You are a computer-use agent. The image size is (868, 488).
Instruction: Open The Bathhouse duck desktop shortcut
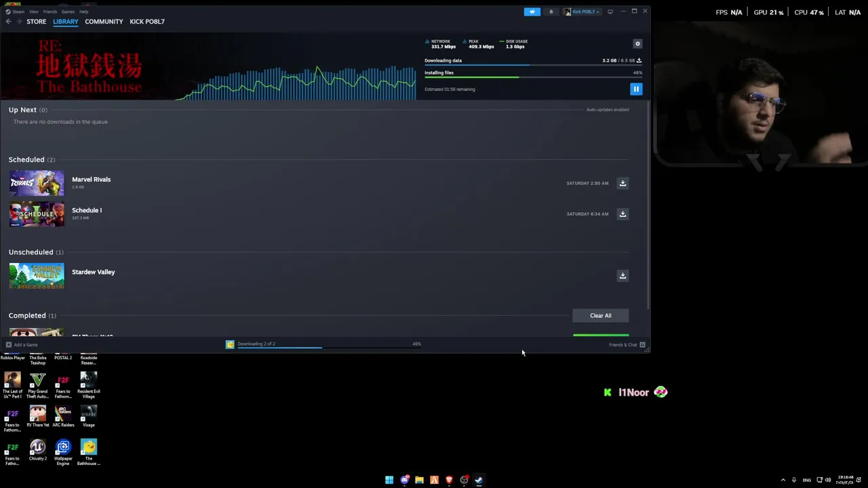89,451
